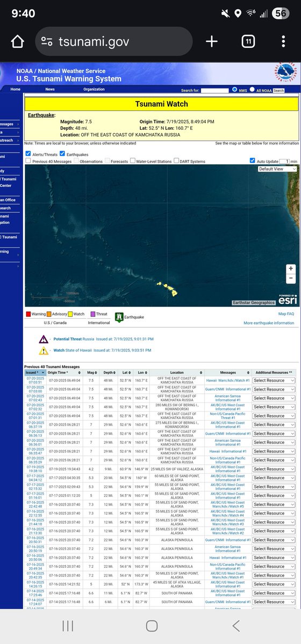This screenshot has height=644, width=301.
Task: Open More earthquake information link
Action: coord(269,323)
